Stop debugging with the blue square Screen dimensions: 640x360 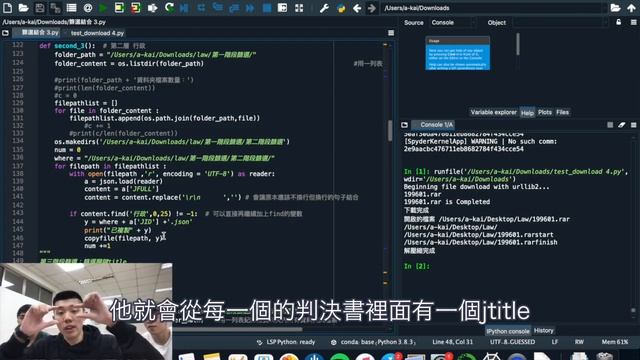coord(267,8)
